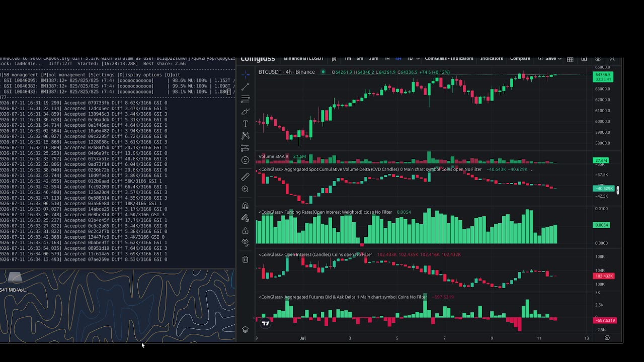
Task: Open the prediction and measurement tools
Action: coord(245,148)
